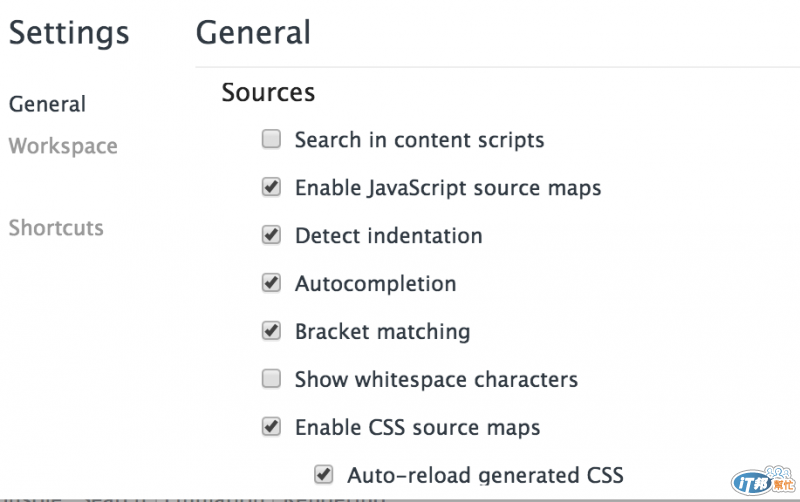
Task: Click the 'Bracket matching' label text
Action: 382,332
